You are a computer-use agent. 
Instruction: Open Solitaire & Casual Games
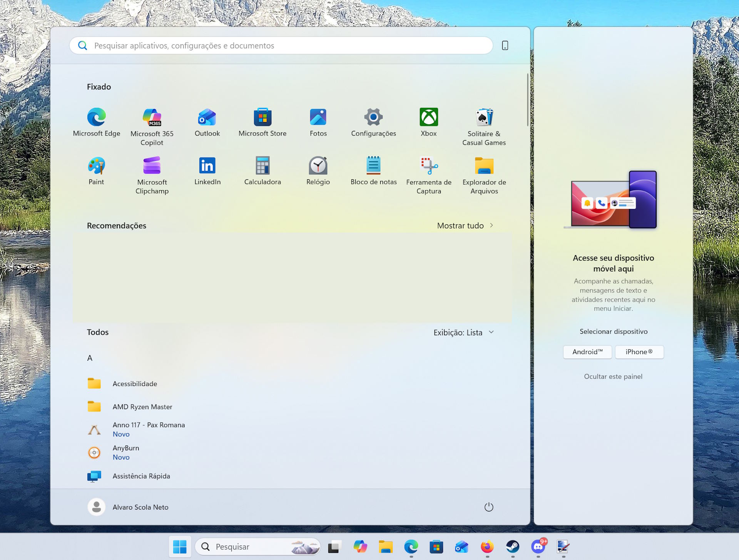484,127
